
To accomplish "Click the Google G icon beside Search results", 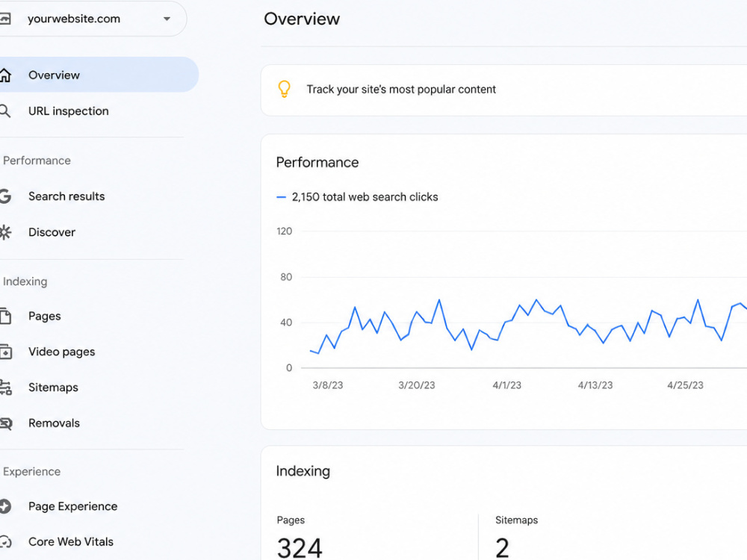I will 5,196.
